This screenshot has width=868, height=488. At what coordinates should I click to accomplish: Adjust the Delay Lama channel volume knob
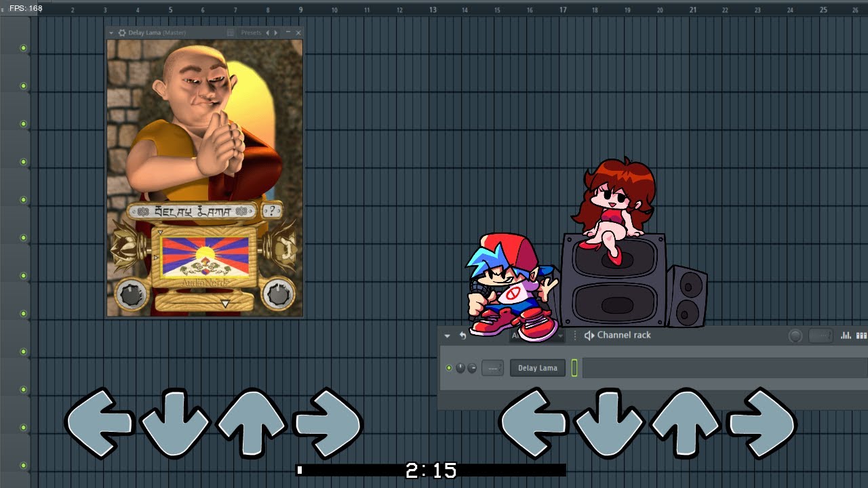472,368
